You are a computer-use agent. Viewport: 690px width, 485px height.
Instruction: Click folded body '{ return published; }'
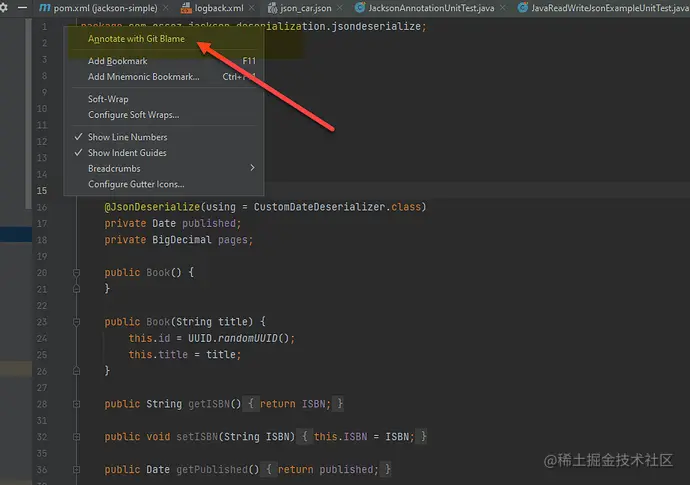click(x=326, y=470)
